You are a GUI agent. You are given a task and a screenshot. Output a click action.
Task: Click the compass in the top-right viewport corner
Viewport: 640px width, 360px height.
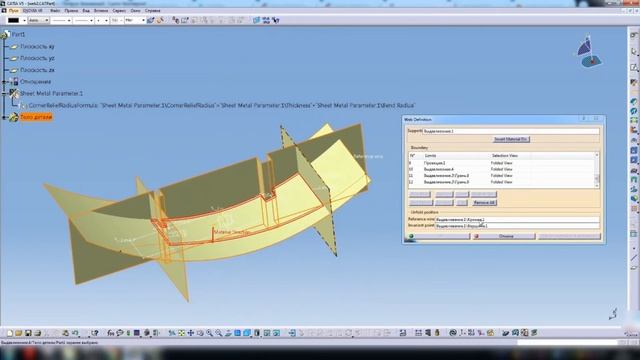click(588, 51)
